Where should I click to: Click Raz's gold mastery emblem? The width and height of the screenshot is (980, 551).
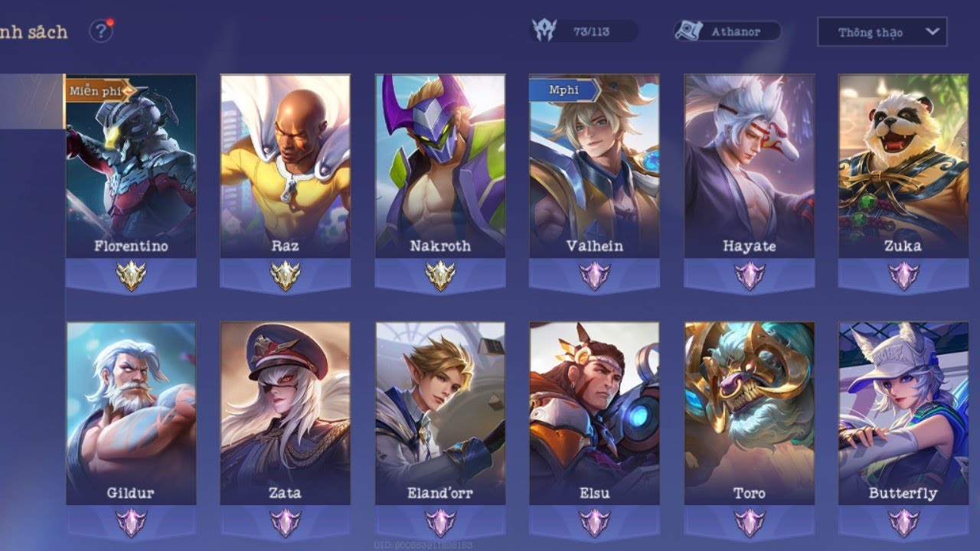click(286, 276)
